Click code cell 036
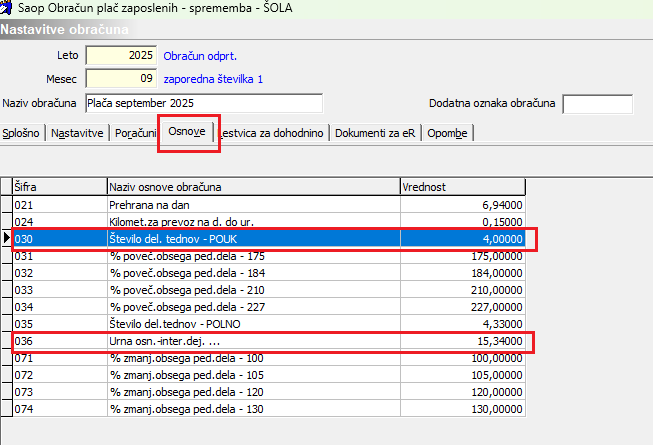Screen dimensions: 653x445 [x=60, y=341]
